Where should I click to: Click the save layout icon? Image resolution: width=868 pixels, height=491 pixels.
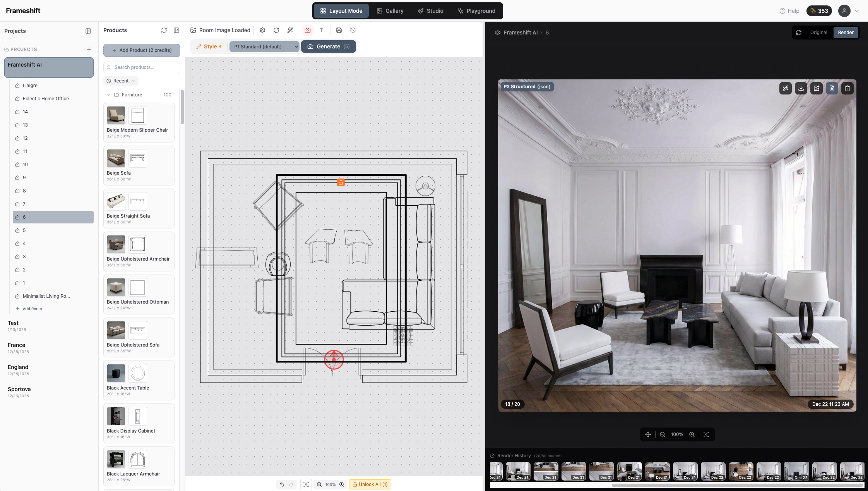(x=339, y=30)
